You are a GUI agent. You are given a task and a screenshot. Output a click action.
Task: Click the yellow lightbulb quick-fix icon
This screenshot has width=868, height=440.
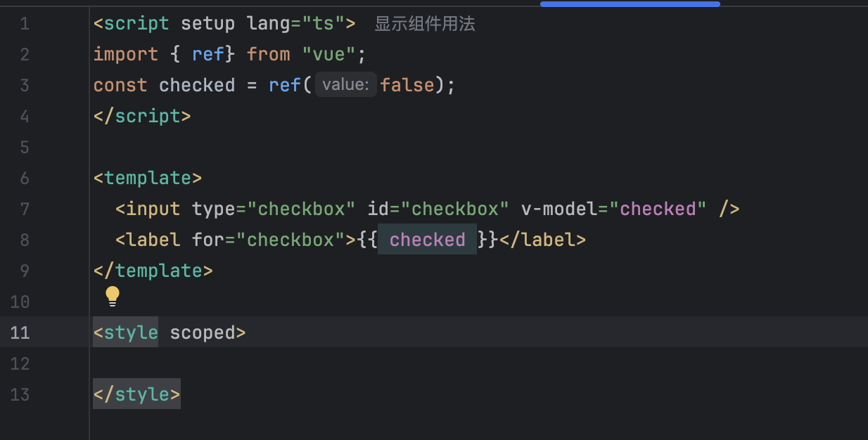pyautogui.click(x=113, y=296)
